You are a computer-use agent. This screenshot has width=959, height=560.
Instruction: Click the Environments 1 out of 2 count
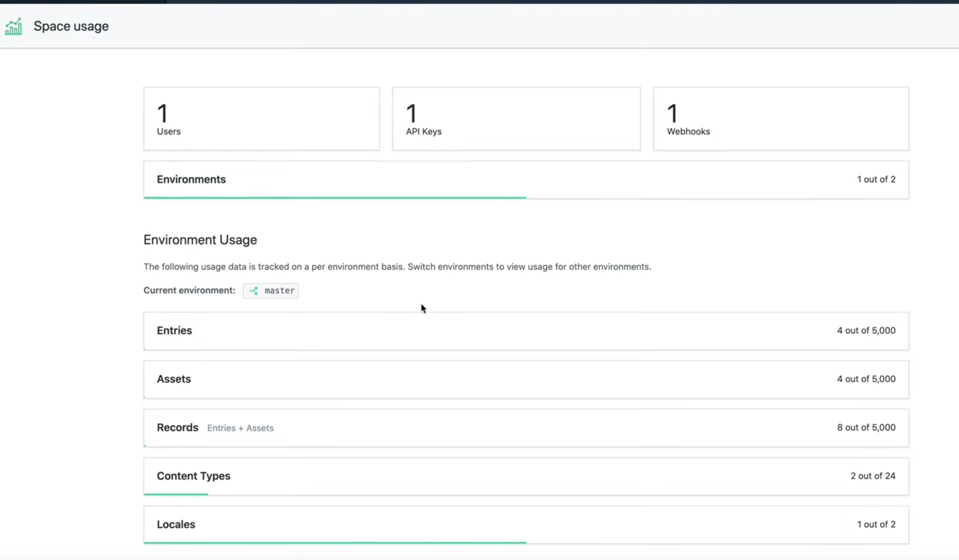tap(876, 179)
